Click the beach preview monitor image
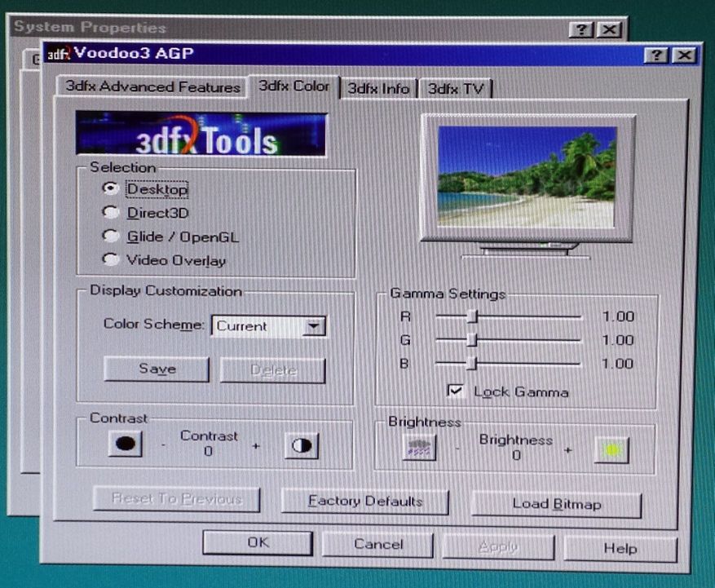 [527, 177]
